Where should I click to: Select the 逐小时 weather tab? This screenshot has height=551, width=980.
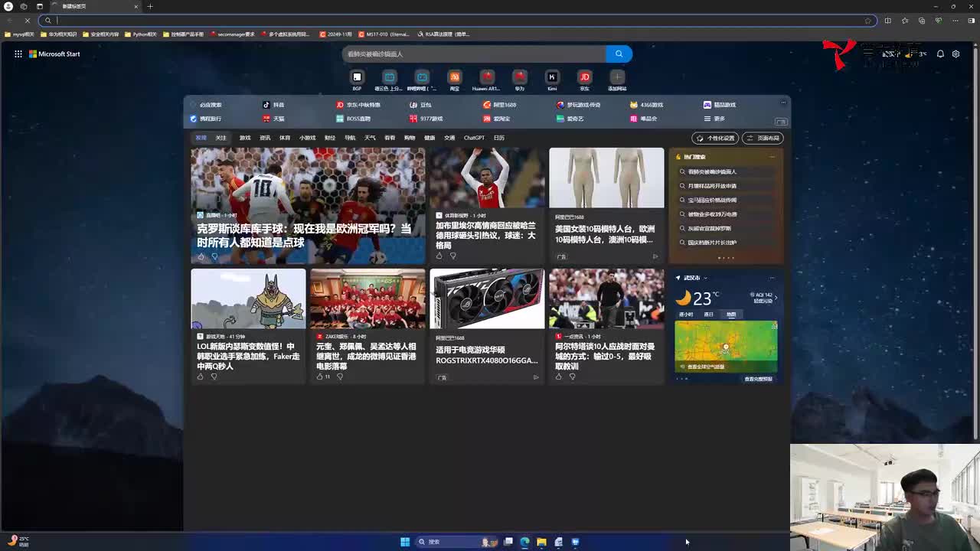pos(686,315)
